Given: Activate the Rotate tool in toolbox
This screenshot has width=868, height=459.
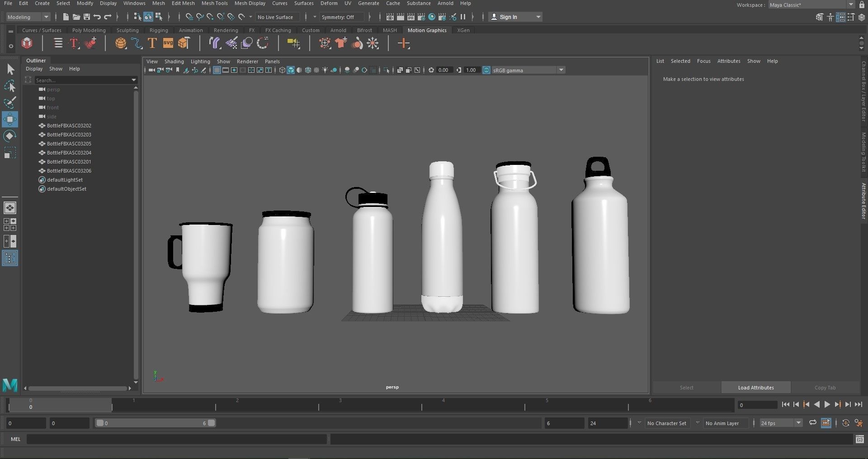Looking at the screenshot, I should tap(10, 136).
